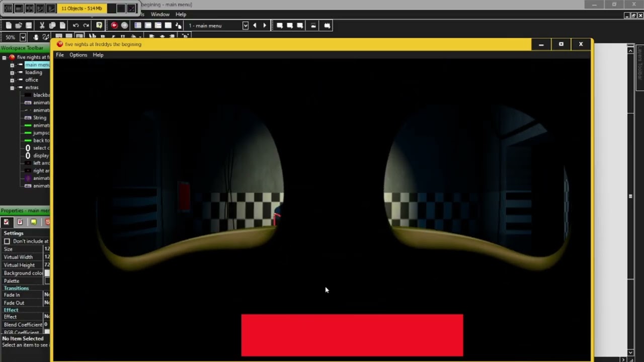Collapse the extras frame node
The image size is (644, 362).
[12, 87]
